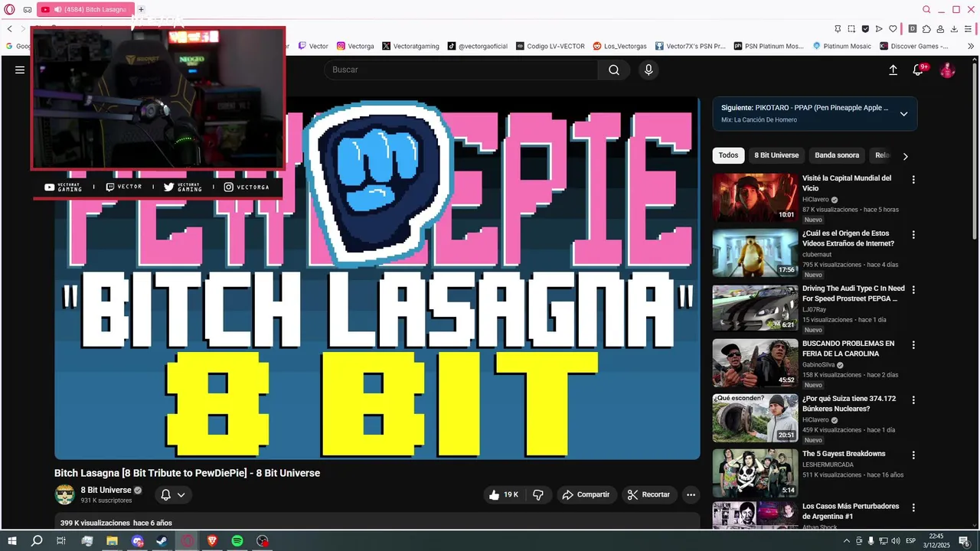Open Visité la Capital Mundial del Vicio thumbnail
The height and width of the screenshot is (551, 980).
tap(755, 197)
